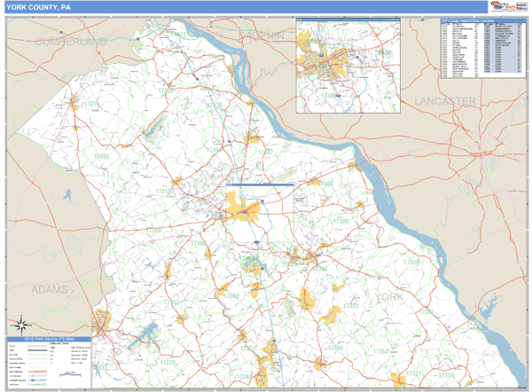Click ZIP code label 17360

pos(231,295)
